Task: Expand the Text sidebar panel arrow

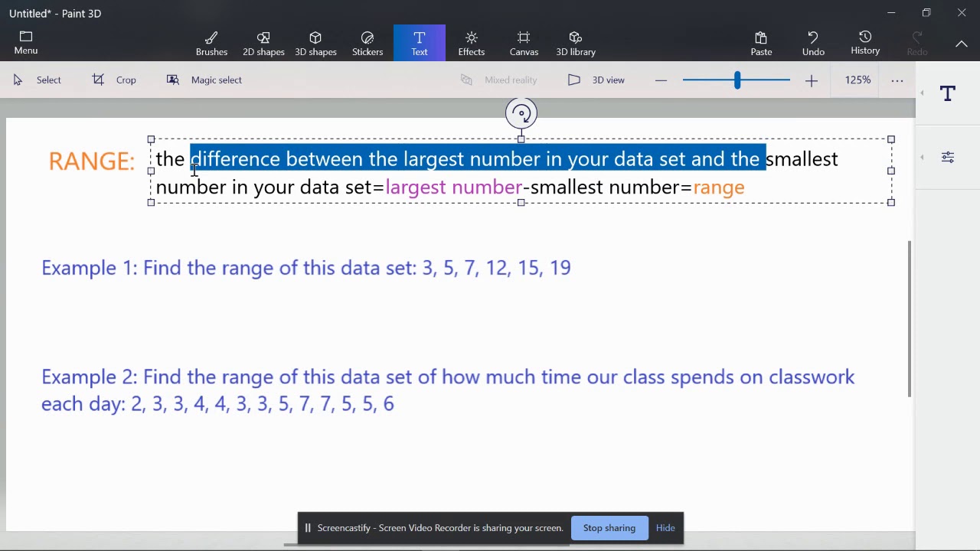Action: pyautogui.click(x=922, y=93)
